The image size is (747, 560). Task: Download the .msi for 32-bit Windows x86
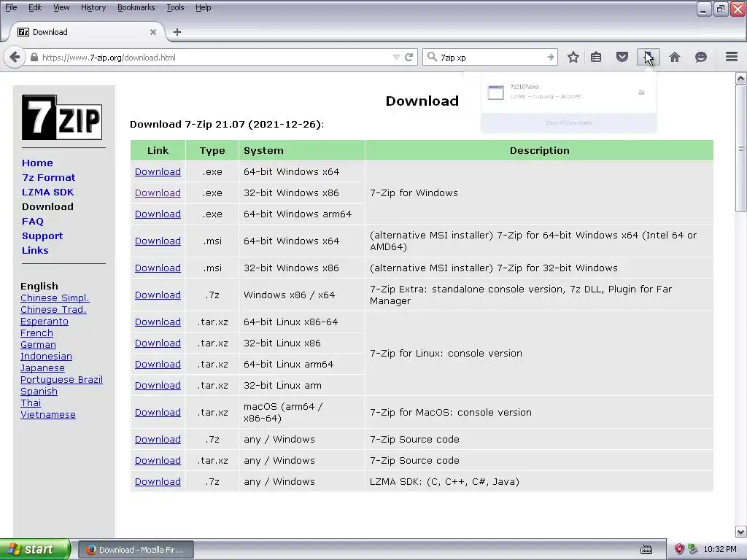pyautogui.click(x=158, y=268)
